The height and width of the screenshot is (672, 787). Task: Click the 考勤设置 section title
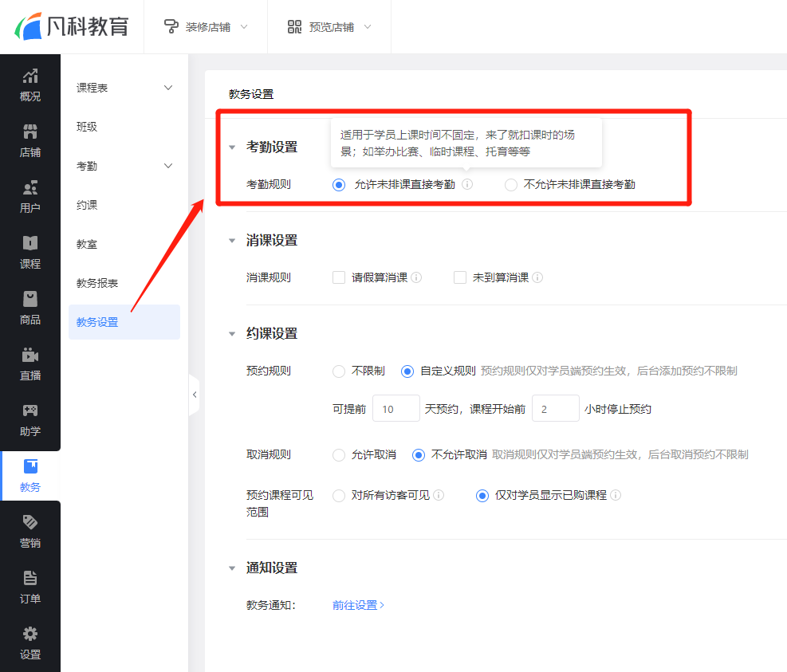(272, 147)
